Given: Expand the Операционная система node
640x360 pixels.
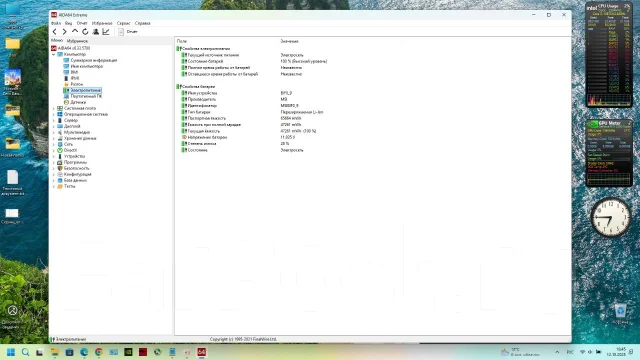Looking at the screenshot, I should click(x=53, y=114).
